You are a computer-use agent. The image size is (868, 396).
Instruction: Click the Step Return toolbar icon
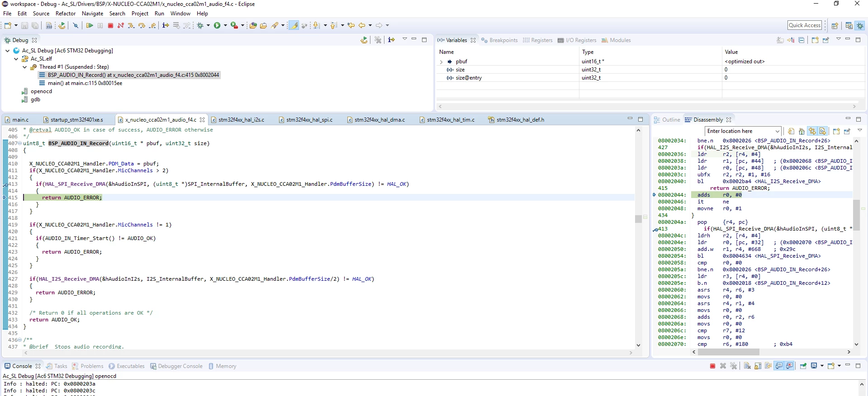coord(152,25)
